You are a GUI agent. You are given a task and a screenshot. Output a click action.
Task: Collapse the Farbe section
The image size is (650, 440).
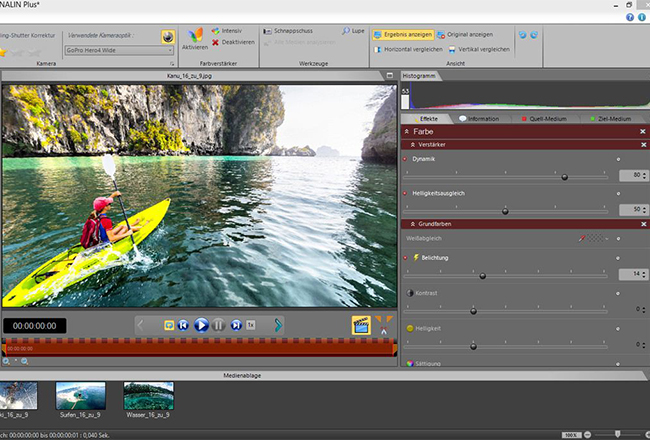tap(406, 131)
